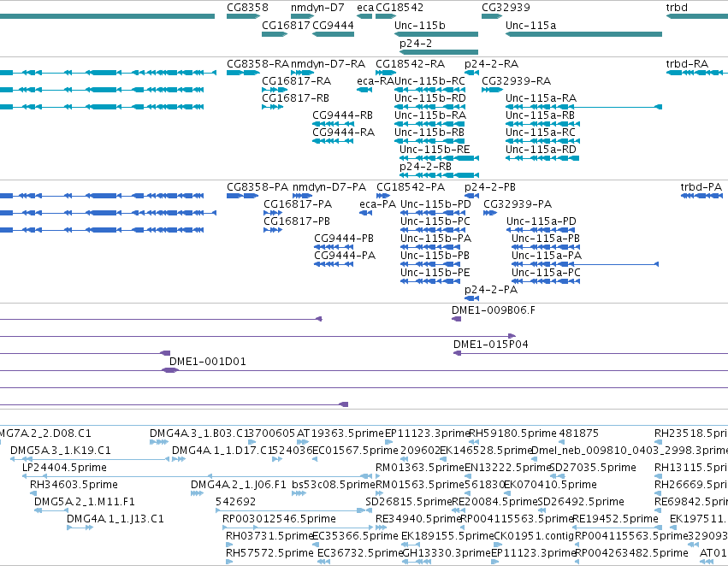Click transcript CG18542-RA
This screenshot has height=566, width=728.
[410, 63]
